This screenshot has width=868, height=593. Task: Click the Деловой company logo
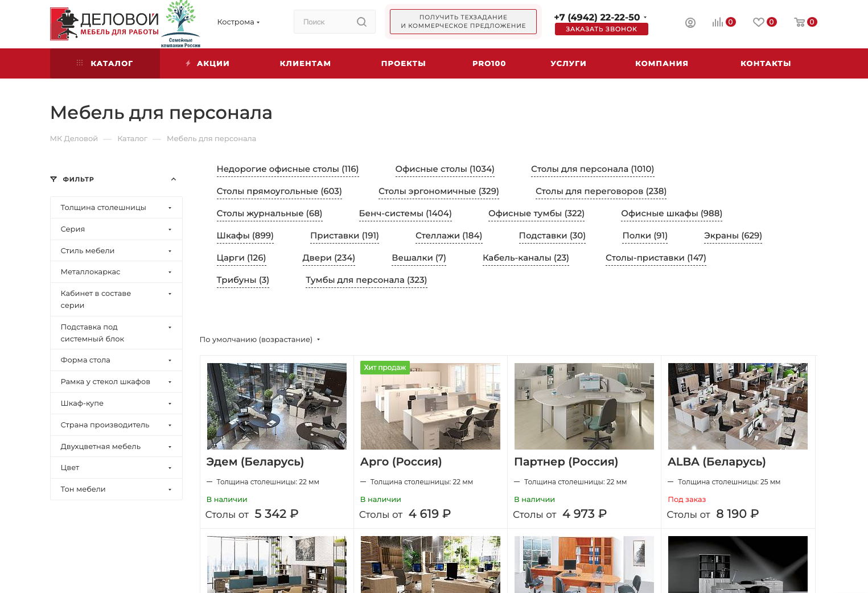105,24
